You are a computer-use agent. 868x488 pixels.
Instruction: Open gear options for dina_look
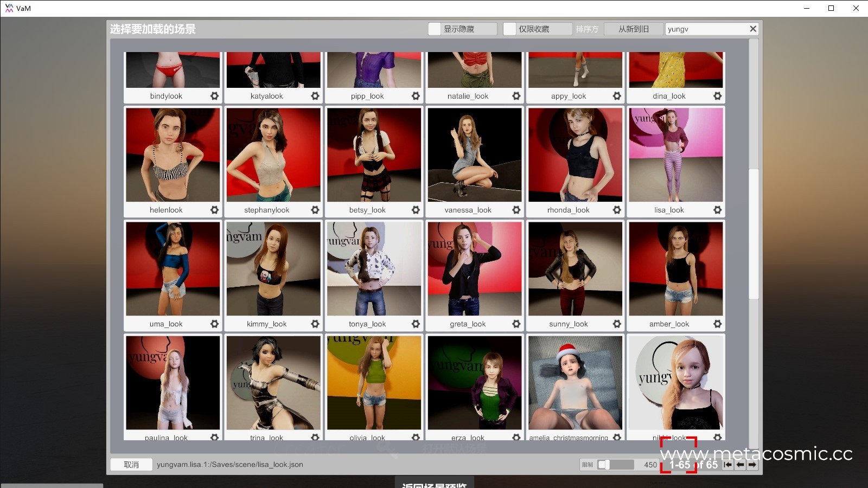click(x=718, y=96)
